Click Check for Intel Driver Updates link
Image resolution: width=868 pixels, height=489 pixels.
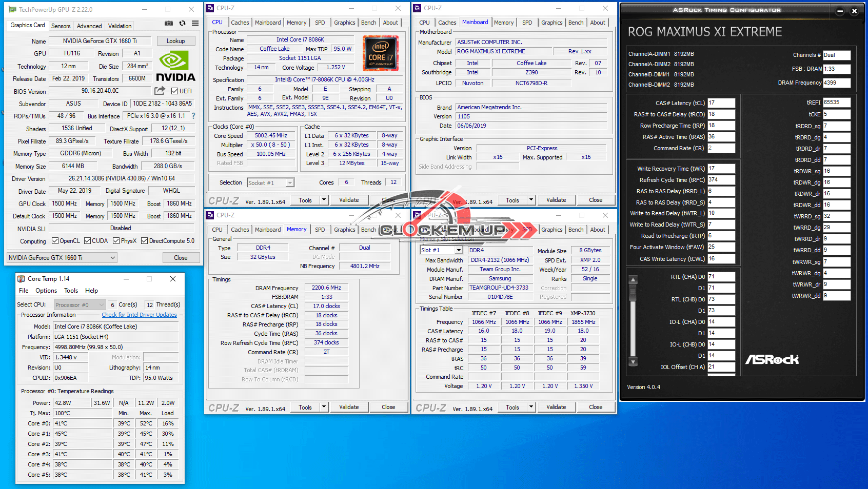click(x=139, y=315)
